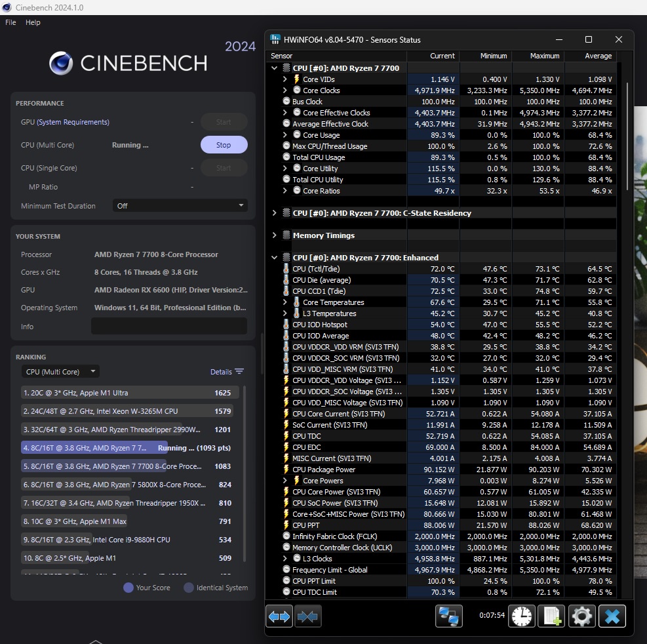Image resolution: width=647 pixels, height=644 pixels.
Task: Click the chip icon beside Memory Timings
Action: pyautogui.click(x=286, y=235)
